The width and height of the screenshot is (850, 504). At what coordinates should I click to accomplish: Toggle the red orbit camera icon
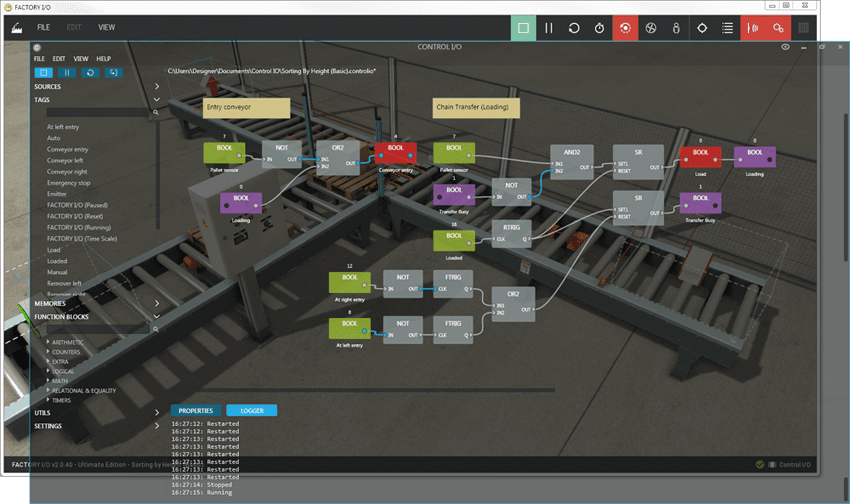pos(625,28)
